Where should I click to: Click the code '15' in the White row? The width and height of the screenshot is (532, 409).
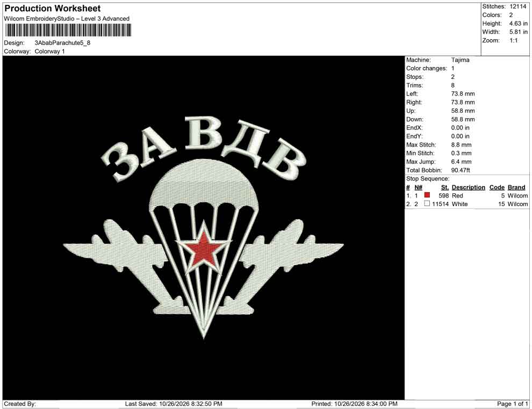[501, 204]
